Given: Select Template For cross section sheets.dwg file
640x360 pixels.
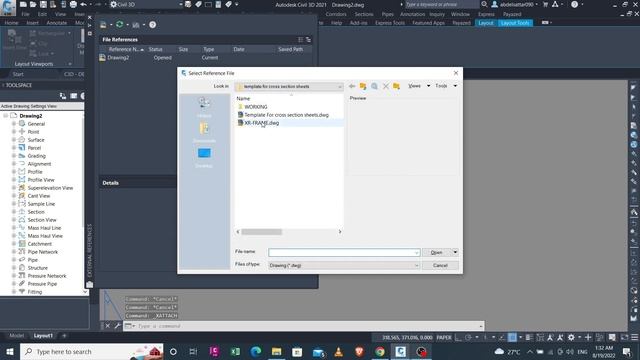Looking at the screenshot, I should coord(287,115).
